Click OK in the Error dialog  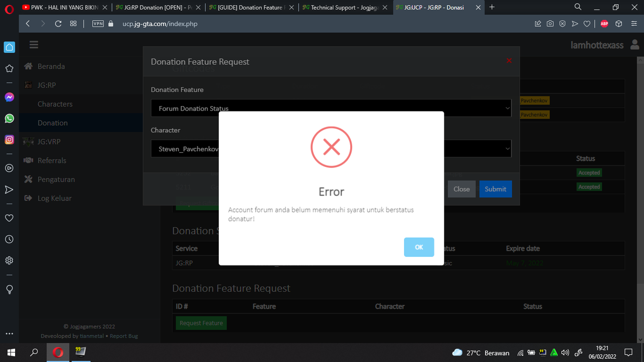pos(419,247)
